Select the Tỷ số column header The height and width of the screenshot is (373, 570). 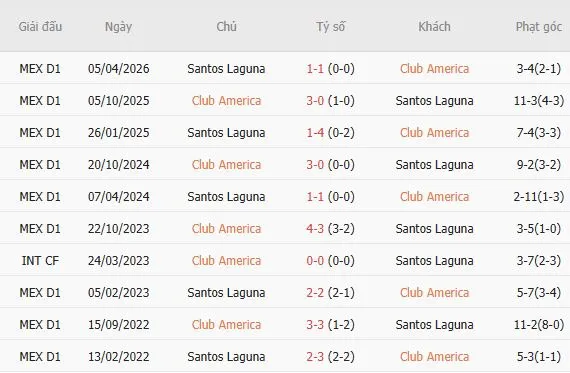point(330,27)
